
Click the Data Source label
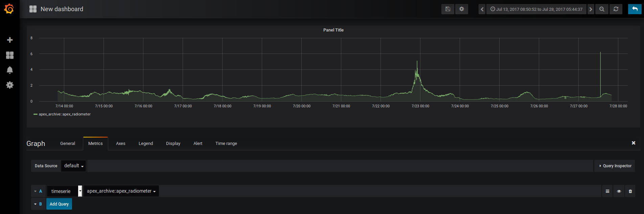pyautogui.click(x=46, y=166)
